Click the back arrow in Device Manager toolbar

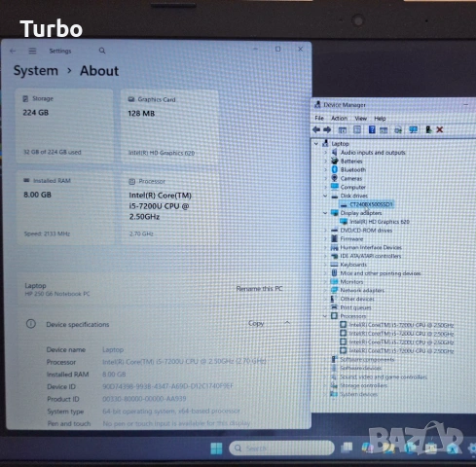[x=316, y=130]
